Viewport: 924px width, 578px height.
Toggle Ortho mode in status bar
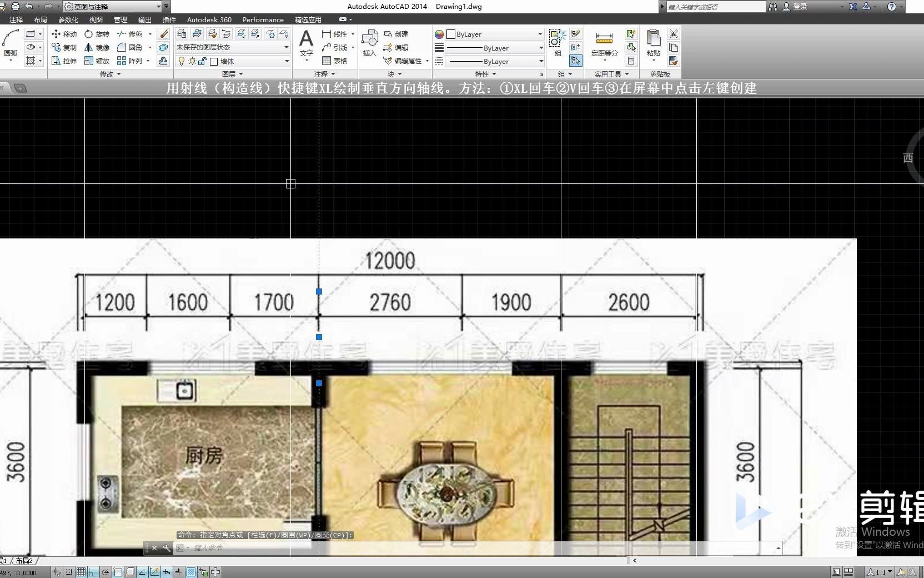click(x=93, y=572)
